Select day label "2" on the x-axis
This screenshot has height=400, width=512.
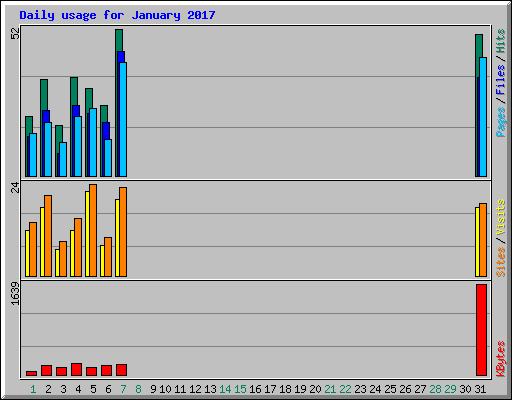pos(48,389)
